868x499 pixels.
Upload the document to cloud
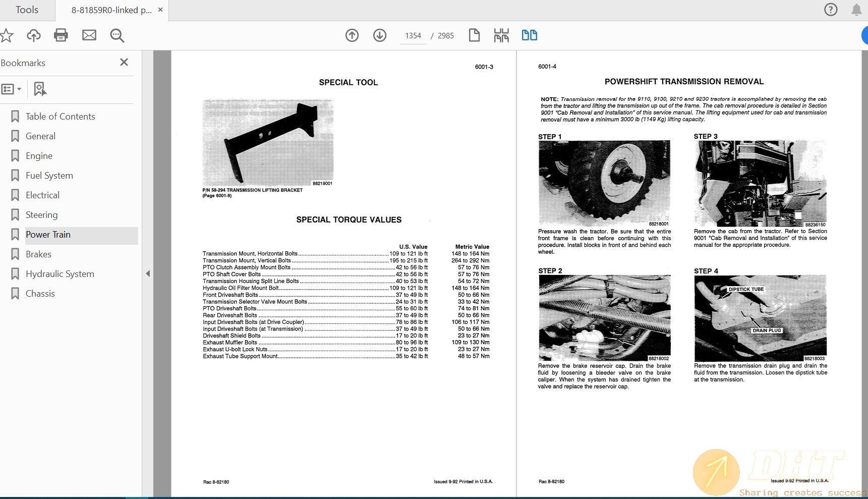[33, 35]
